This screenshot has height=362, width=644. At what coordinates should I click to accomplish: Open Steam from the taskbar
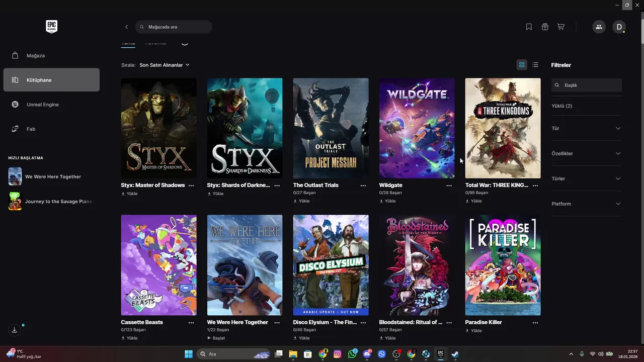pos(455,354)
